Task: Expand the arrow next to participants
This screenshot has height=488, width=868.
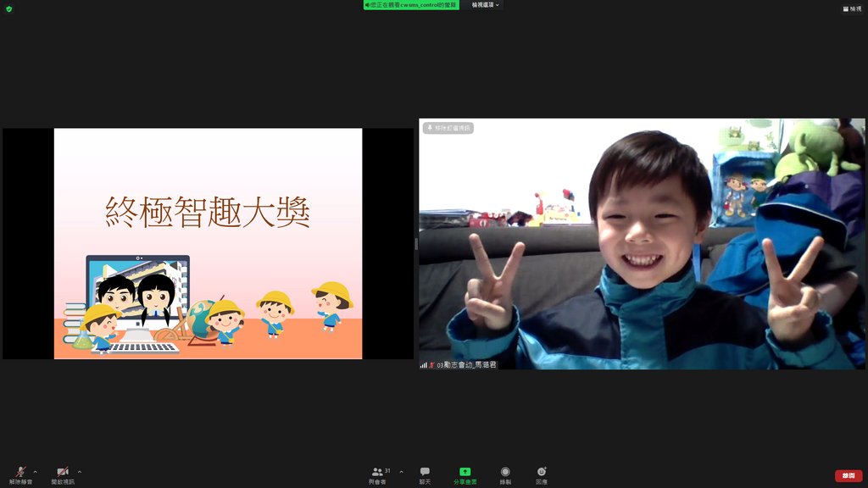Action: tap(401, 472)
